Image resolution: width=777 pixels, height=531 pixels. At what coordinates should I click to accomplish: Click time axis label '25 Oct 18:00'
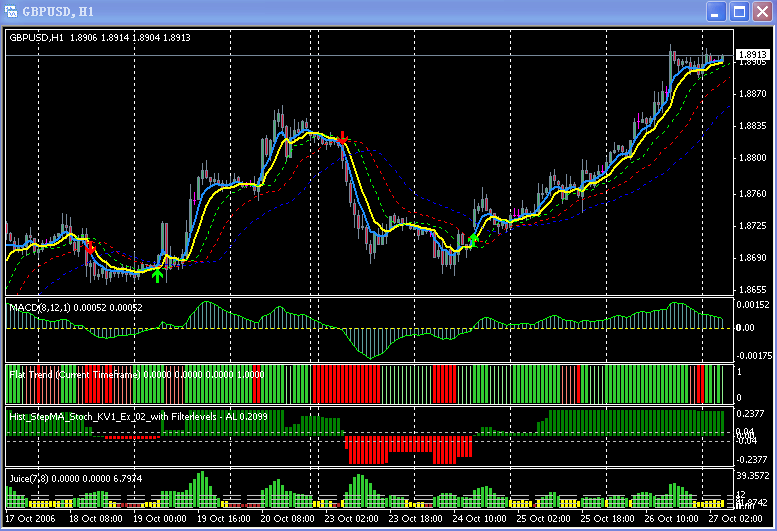pos(607,519)
